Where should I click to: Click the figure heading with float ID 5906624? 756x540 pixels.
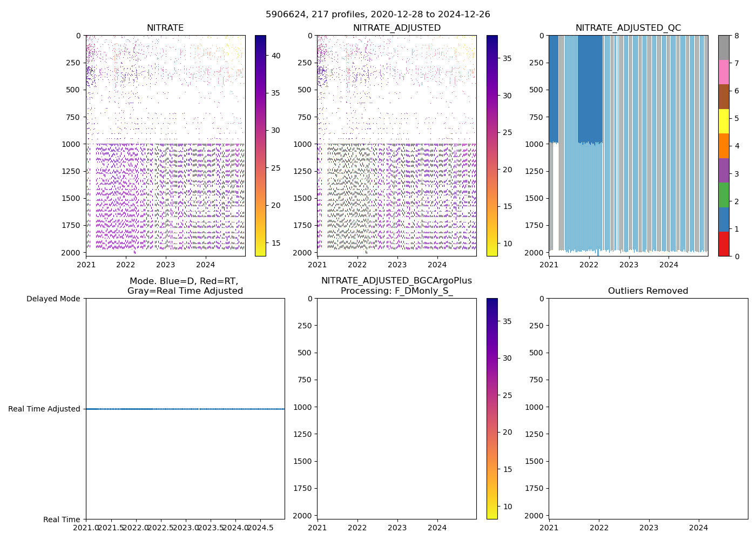(x=378, y=15)
